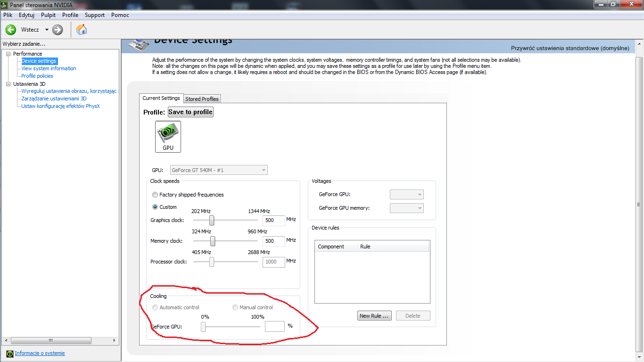Click Przywróć ustawienia standardowe link
Viewport: 644px width, 362px height.
coord(570,48)
